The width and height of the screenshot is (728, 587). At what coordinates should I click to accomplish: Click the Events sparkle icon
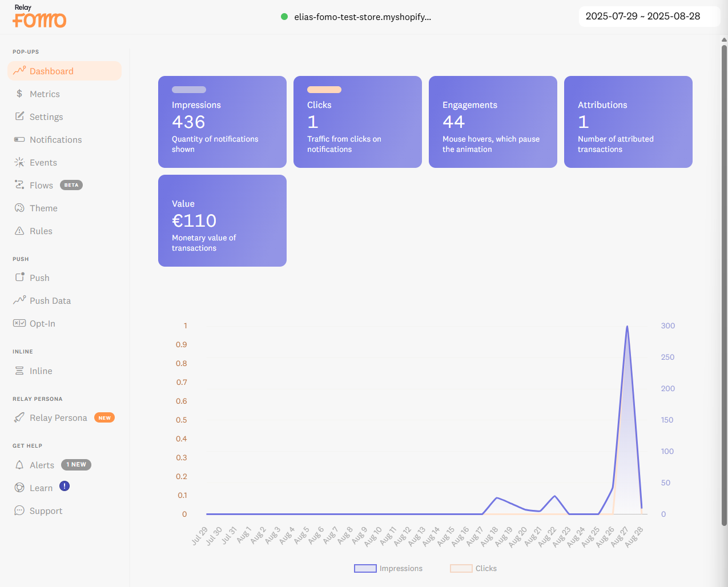pos(19,162)
